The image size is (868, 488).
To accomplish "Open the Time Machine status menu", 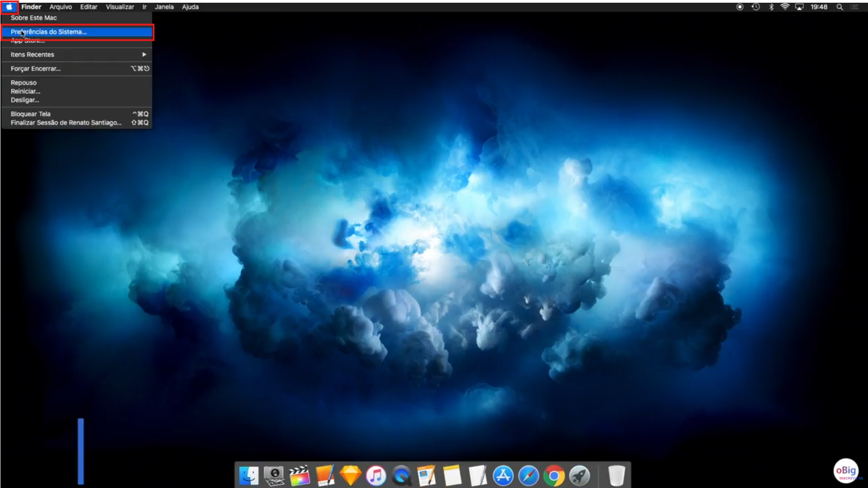I will click(755, 6).
